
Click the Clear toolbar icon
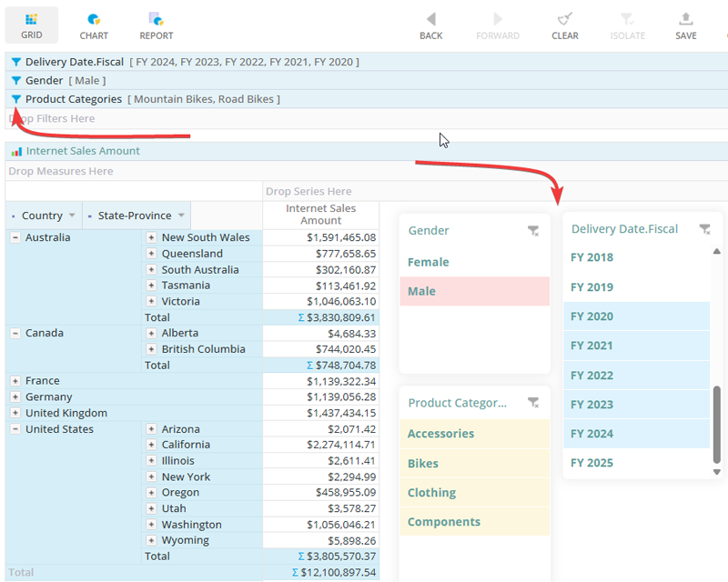pos(565,25)
